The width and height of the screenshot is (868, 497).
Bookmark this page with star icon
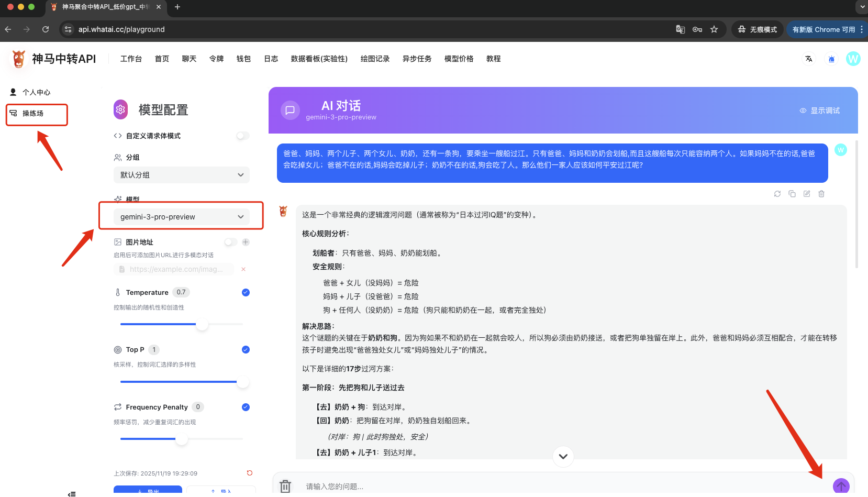tap(714, 29)
